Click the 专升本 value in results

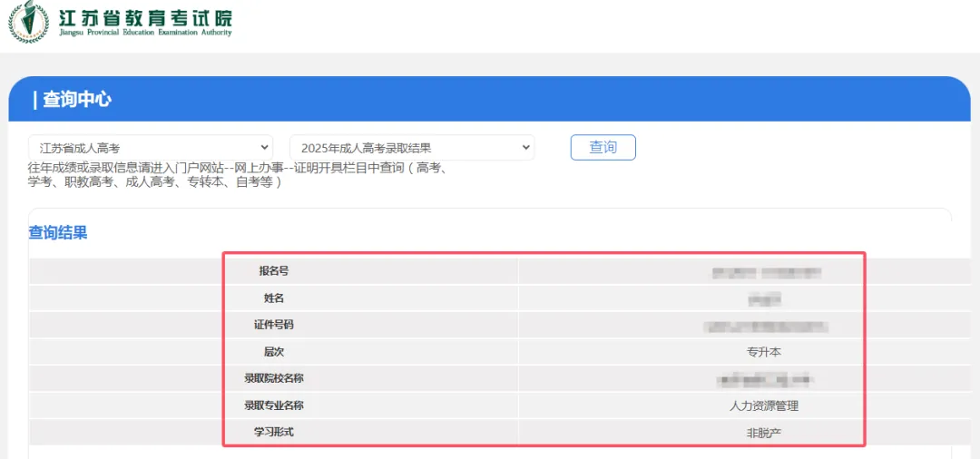tap(763, 352)
